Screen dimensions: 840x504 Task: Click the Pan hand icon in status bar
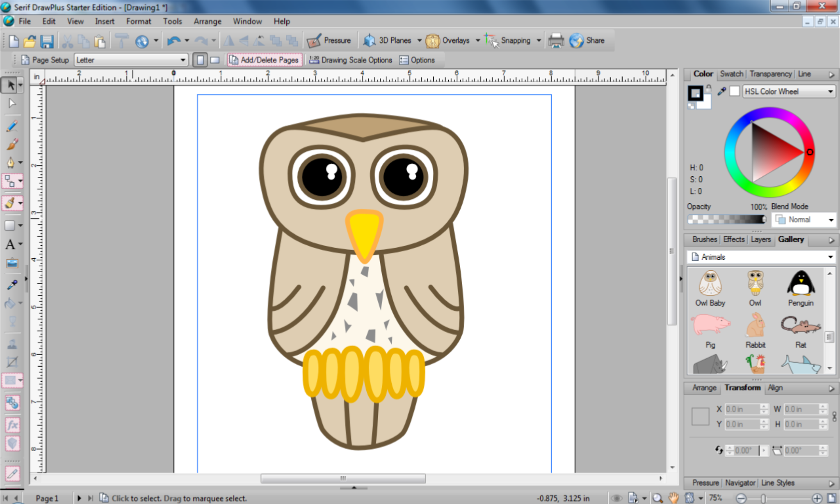tap(673, 498)
